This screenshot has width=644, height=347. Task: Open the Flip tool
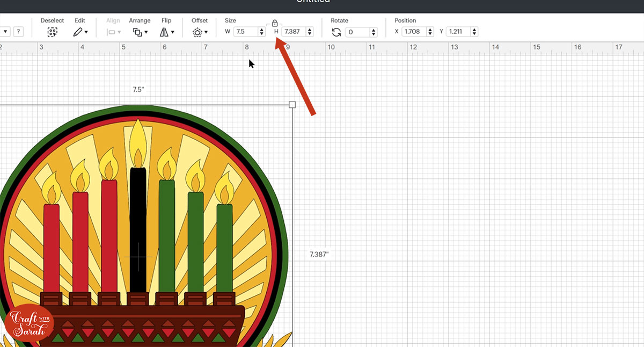click(x=167, y=32)
